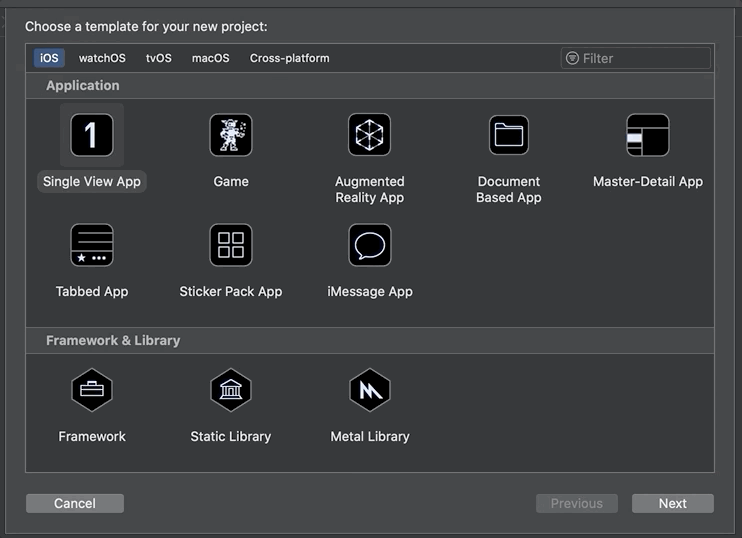Open the Cross-platform tab

pos(290,58)
